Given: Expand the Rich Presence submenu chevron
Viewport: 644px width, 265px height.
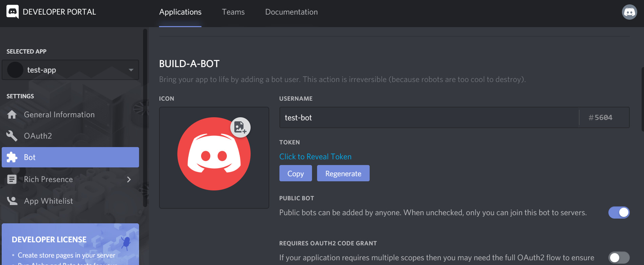Looking at the screenshot, I should (x=129, y=179).
